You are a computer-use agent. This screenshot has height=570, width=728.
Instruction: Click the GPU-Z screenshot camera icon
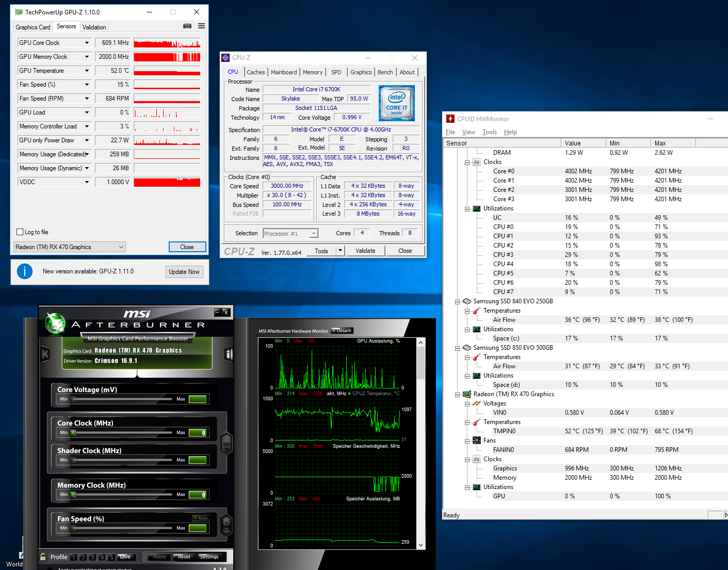tap(187, 26)
